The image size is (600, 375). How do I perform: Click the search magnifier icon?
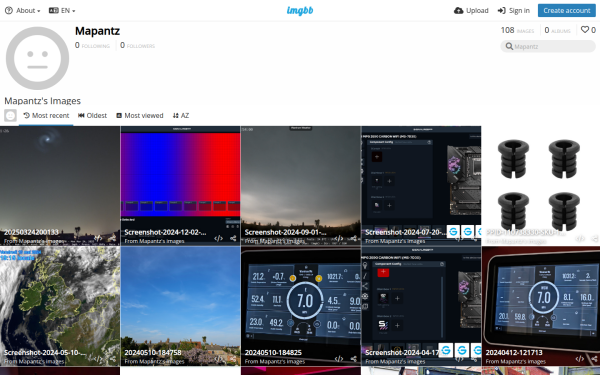coord(509,46)
